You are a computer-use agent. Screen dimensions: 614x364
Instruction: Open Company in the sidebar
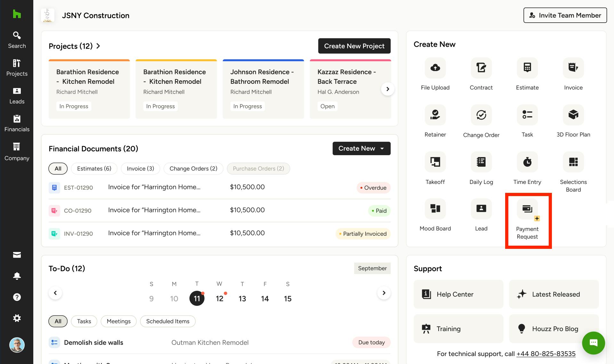(17, 152)
